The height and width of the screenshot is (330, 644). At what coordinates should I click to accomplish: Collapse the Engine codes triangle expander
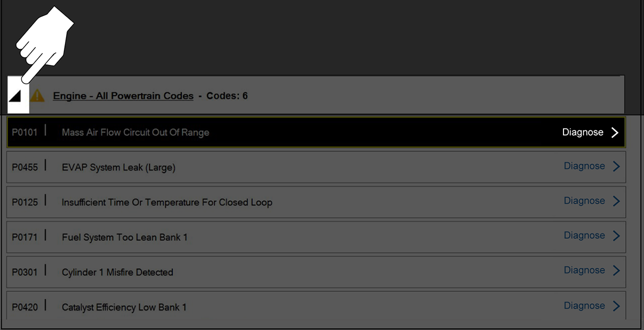click(16, 96)
